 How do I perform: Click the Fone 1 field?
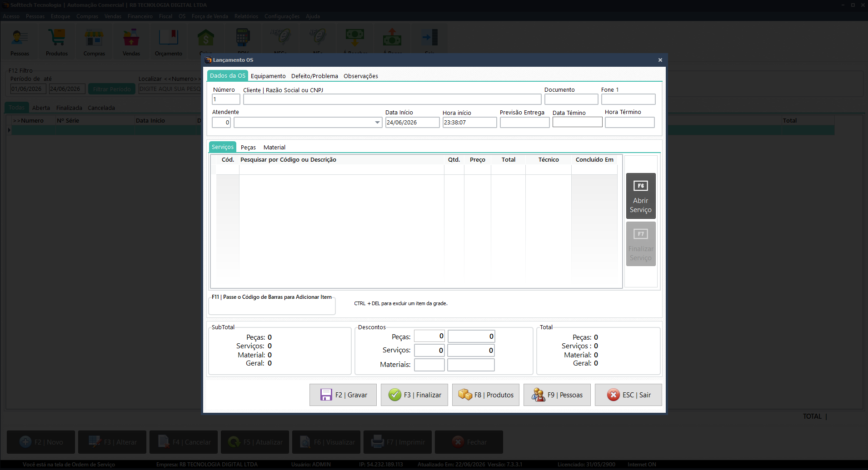pyautogui.click(x=628, y=99)
